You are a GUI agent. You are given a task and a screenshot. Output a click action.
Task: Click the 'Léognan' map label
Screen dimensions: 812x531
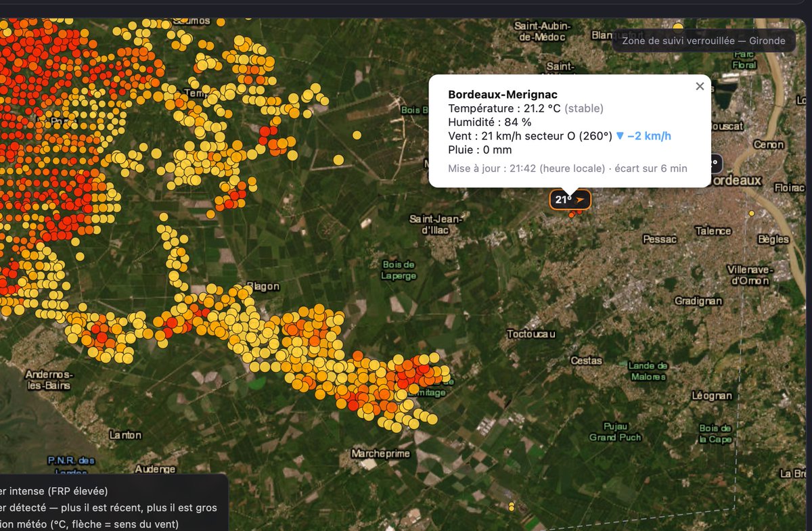coord(712,395)
